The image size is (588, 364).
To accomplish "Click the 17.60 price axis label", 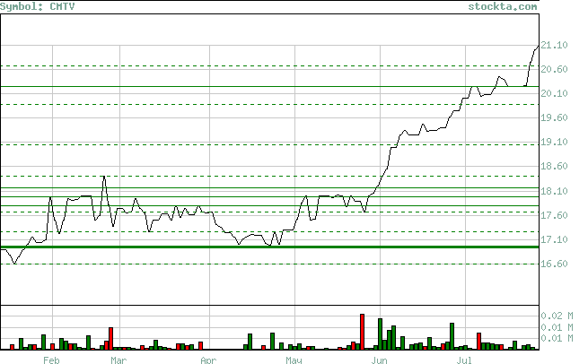I will click(x=554, y=216).
